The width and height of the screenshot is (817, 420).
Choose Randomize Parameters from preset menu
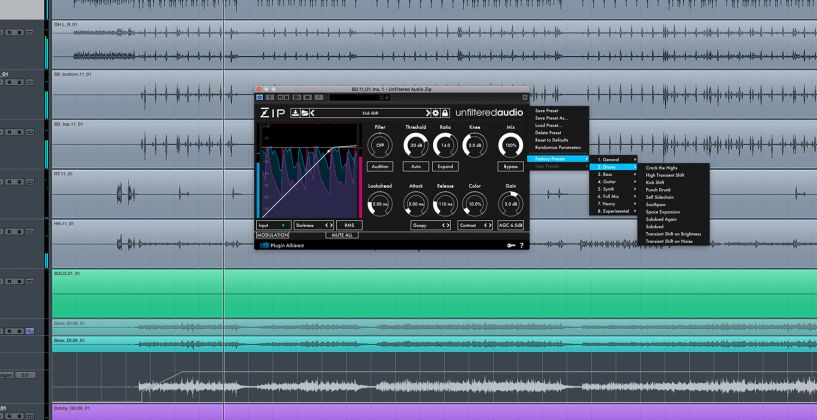pos(556,147)
